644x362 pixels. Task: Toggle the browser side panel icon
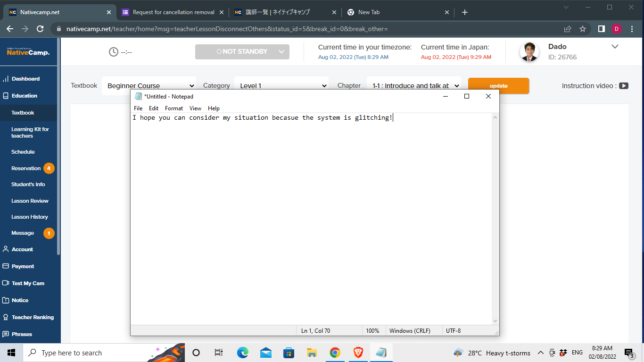[x=601, y=29]
